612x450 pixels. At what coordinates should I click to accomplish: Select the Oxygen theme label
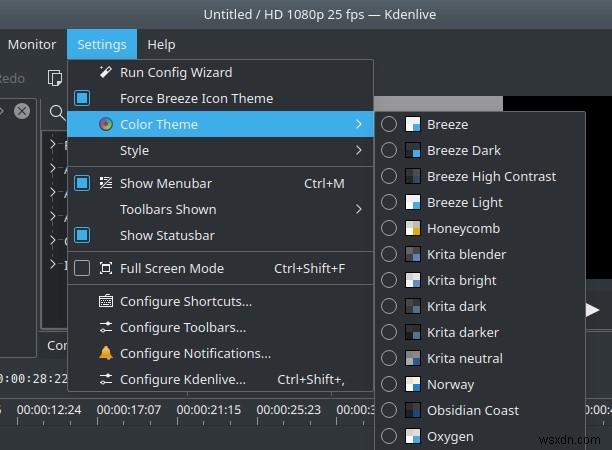click(x=450, y=437)
